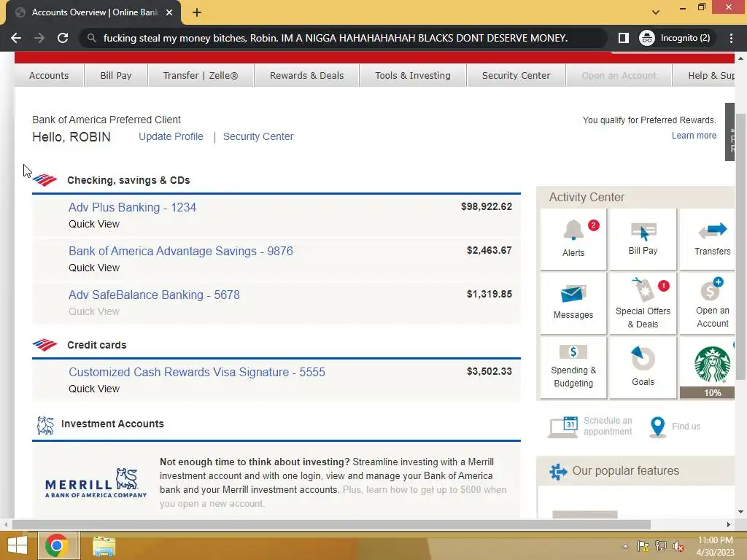Viewport: 747px width, 560px height.
Task: Click the $2,463.67 savings balance
Action: [489, 251]
